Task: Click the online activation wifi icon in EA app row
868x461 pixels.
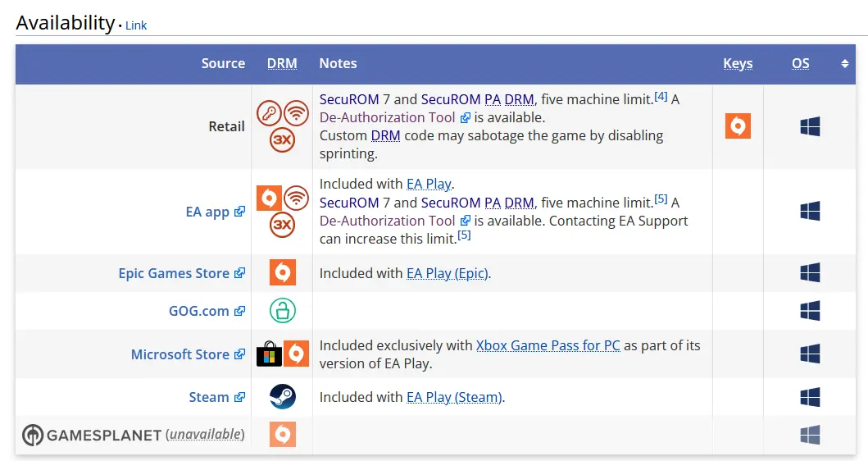Action: click(x=296, y=199)
